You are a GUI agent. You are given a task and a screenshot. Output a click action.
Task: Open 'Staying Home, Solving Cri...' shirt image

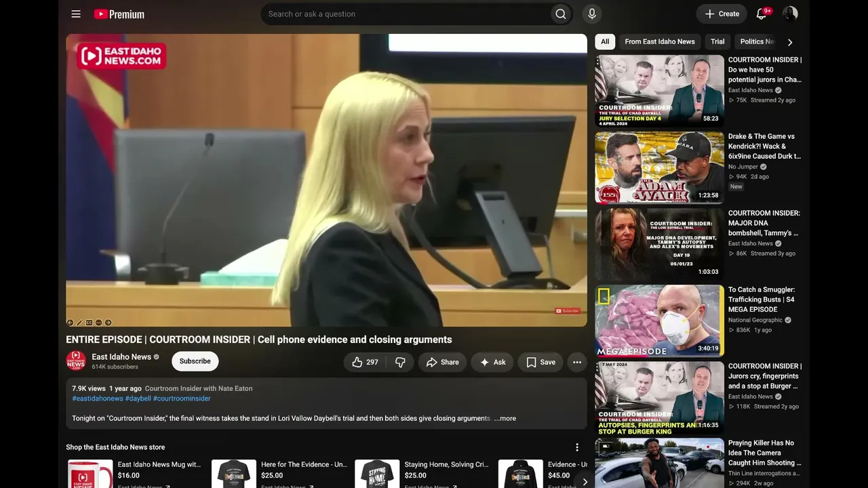(x=377, y=474)
